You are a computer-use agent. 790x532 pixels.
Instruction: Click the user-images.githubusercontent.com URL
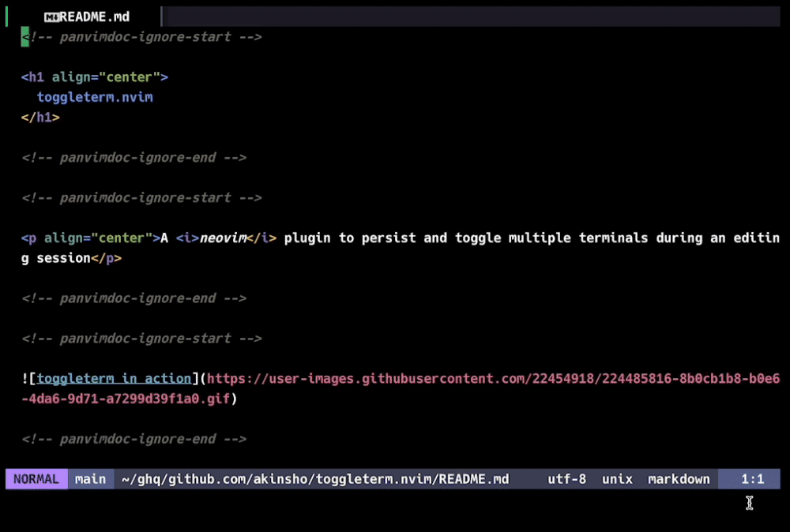click(x=493, y=379)
